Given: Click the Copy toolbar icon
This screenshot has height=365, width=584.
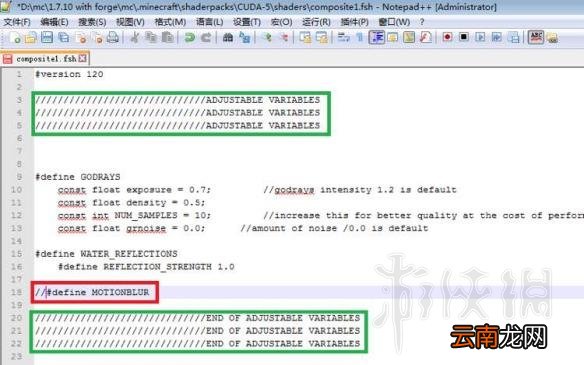Looking at the screenshot, I should 151,37.
